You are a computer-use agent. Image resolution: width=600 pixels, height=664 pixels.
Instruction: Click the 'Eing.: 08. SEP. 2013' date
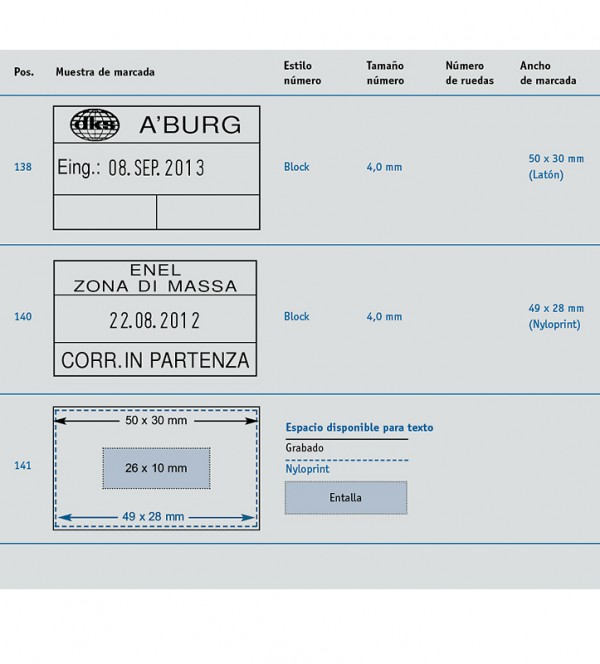click(x=131, y=168)
